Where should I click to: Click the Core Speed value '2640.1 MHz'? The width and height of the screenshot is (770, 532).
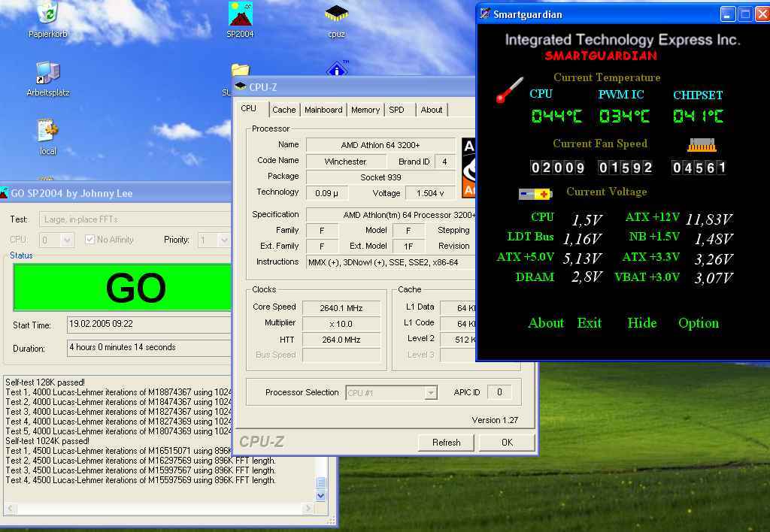coord(341,308)
